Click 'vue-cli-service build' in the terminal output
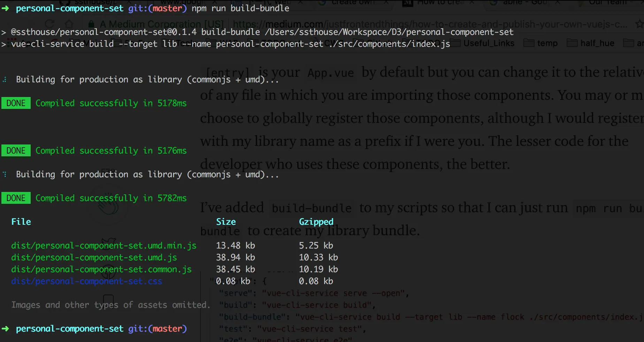 pos(62,44)
